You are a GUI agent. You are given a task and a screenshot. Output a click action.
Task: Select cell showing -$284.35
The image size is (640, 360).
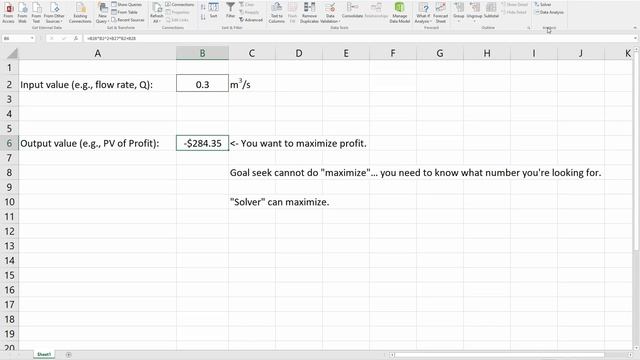click(202, 143)
